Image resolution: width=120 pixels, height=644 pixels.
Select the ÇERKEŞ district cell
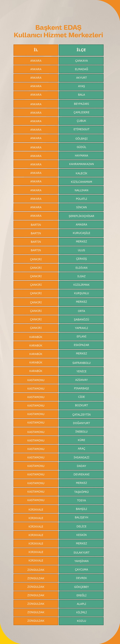pyautogui.click(x=81, y=259)
